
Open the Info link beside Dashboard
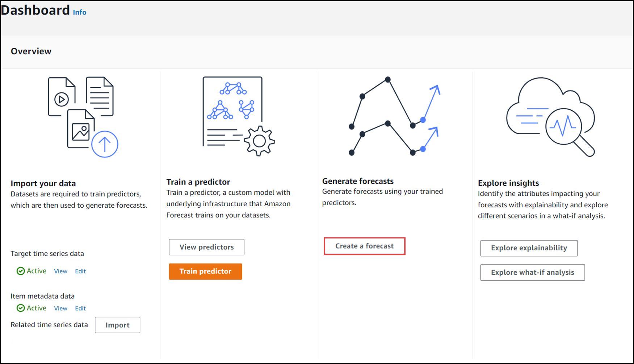coord(80,12)
